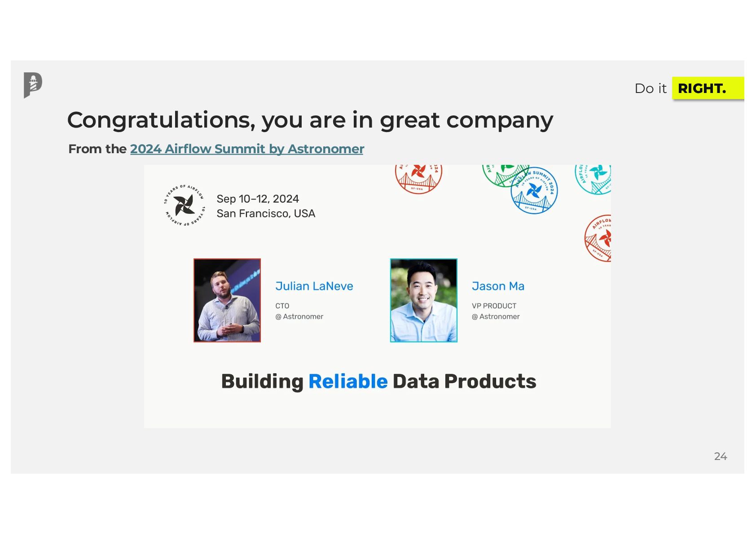Click slide page number 24
This screenshot has width=756, height=535.
(721, 456)
